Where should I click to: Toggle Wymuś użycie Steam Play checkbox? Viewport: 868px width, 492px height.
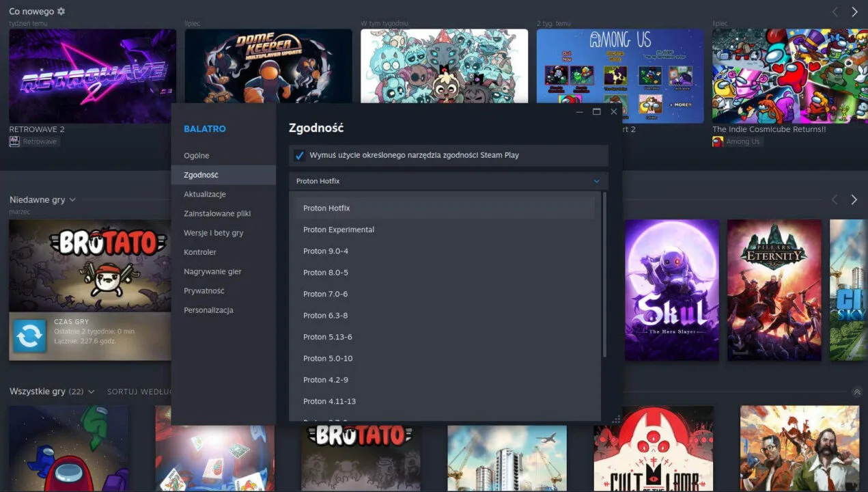[299, 156]
